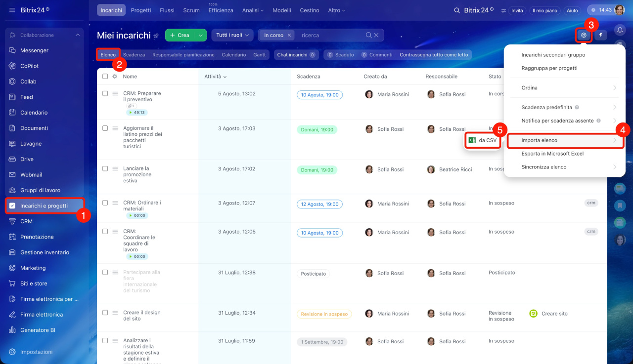Switch to the Gantt view tab

(x=260, y=55)
